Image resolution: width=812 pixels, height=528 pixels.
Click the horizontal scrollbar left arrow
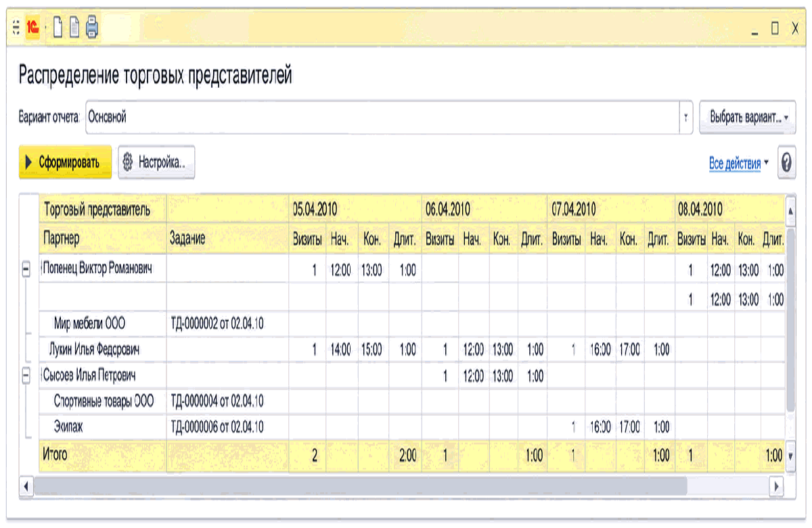click(x=28, y=485)
